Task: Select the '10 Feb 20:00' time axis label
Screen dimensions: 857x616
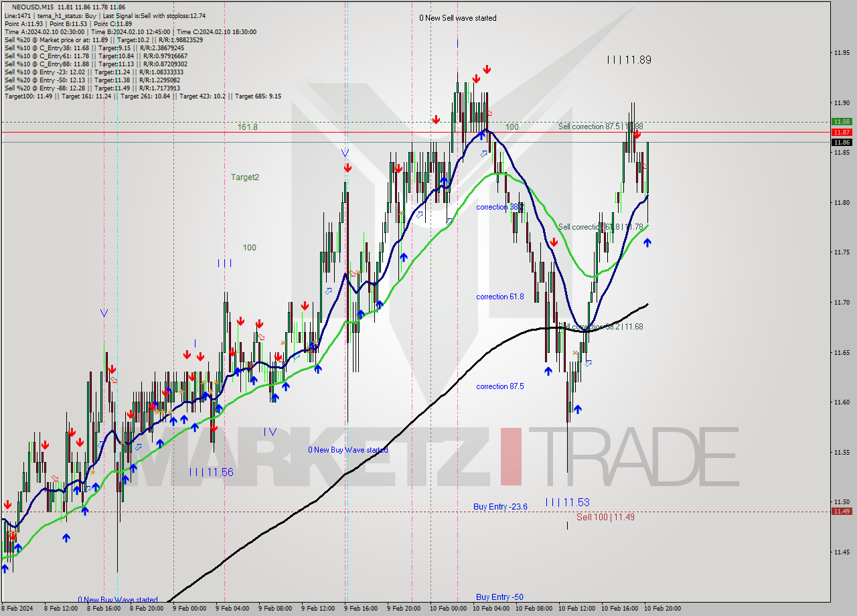Action: pos(662,609)
